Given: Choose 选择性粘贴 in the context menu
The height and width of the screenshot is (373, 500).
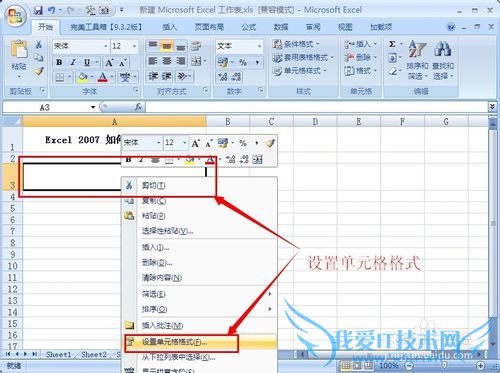Looking at the screenshot, I should [x=200, y=231].
